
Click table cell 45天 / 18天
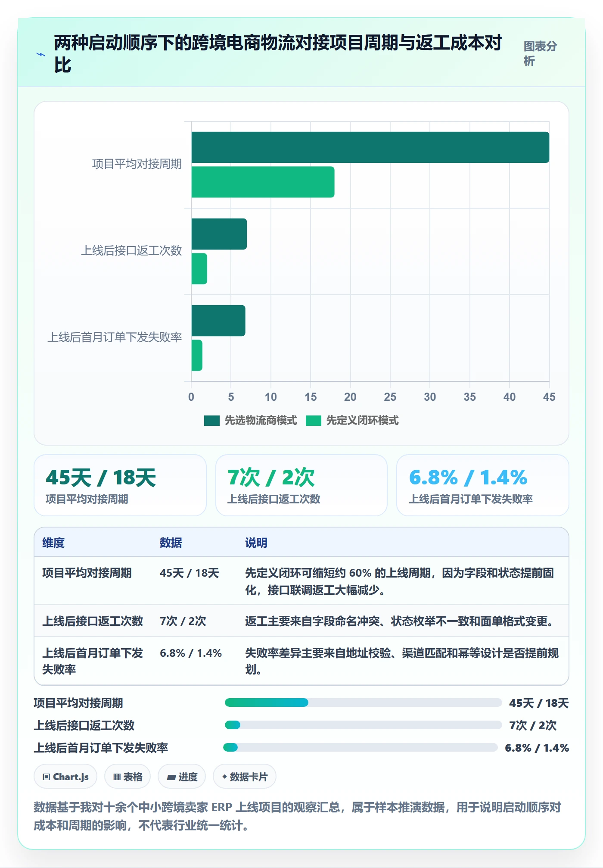pos(190,573)
